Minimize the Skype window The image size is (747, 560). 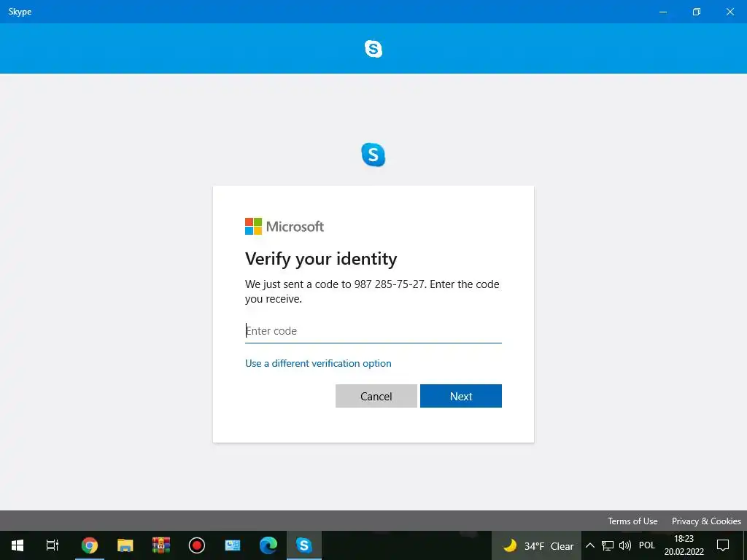point(663,12)
